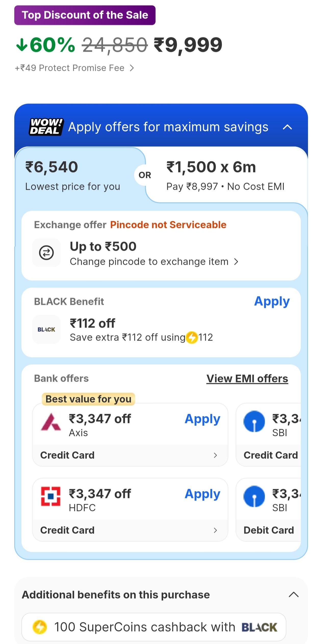Viewport: 322px width, 644px height.
Task: Apply the Axis ₹3,347 off offer
Action: 202,419
